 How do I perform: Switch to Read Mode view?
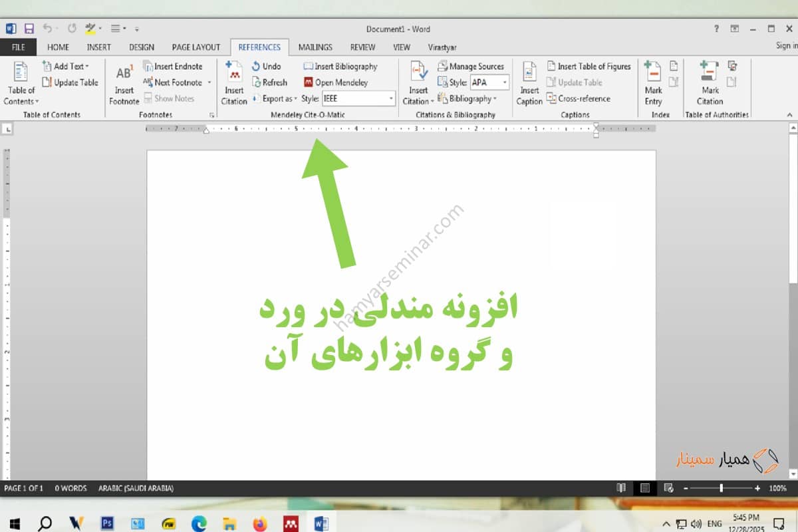click(621, 488)
